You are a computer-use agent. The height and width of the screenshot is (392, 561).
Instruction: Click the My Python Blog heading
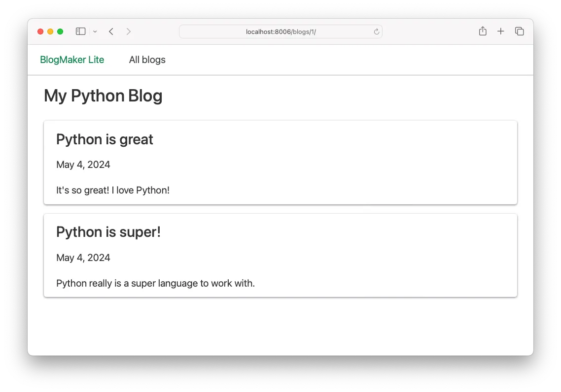point(103,96)
